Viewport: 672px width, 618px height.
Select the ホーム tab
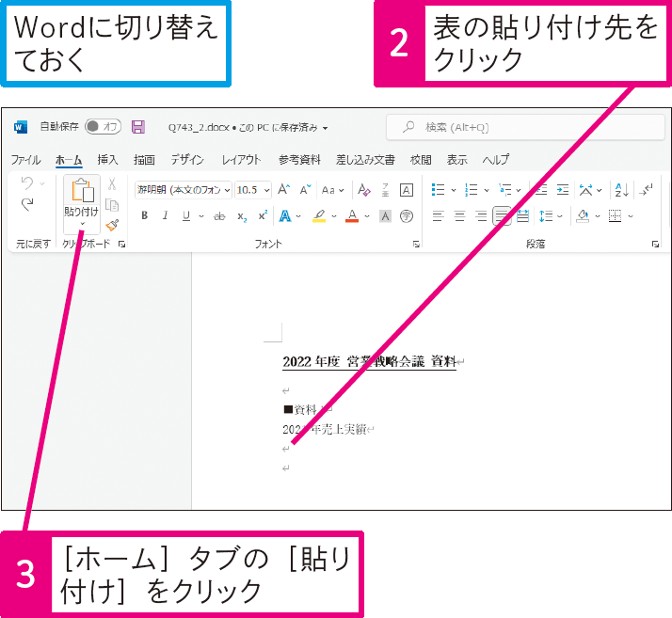[x=69, y=160]
